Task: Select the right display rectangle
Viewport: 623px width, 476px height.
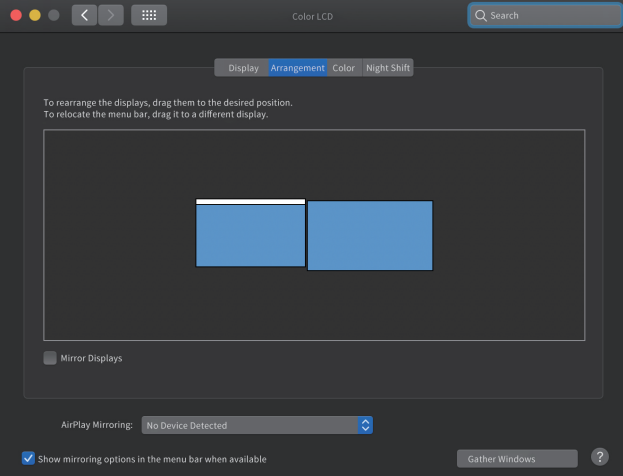Action: click(x=370, y=235)
